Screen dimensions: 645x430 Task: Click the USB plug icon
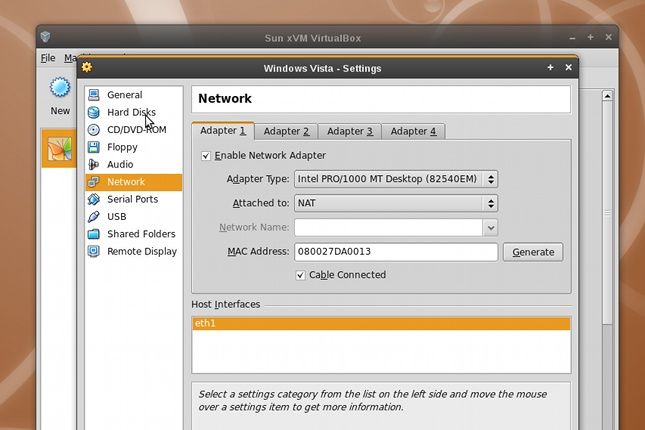click(x=94, y=216)
